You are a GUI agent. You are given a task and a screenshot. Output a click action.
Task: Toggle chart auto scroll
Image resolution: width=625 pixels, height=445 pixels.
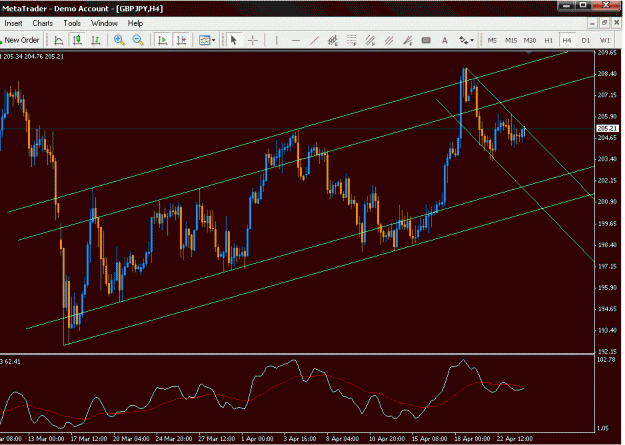coord(163,40)
